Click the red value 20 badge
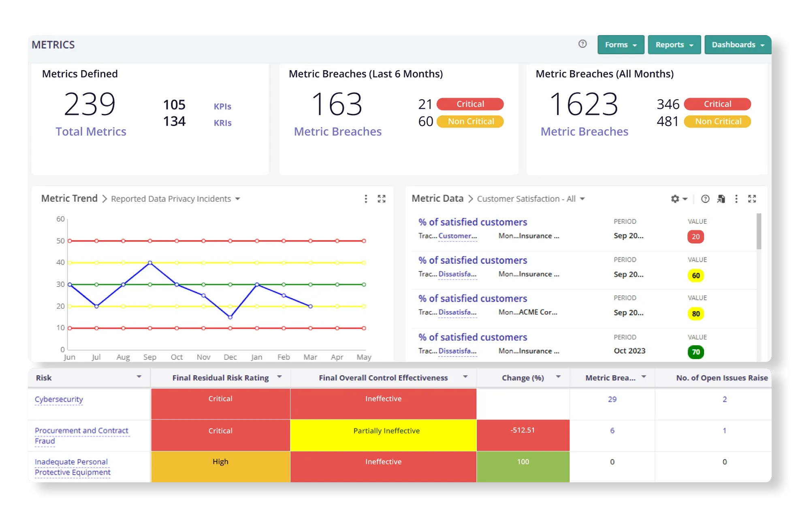Viewport: 800px width, 532px height. tap(695, 237)
